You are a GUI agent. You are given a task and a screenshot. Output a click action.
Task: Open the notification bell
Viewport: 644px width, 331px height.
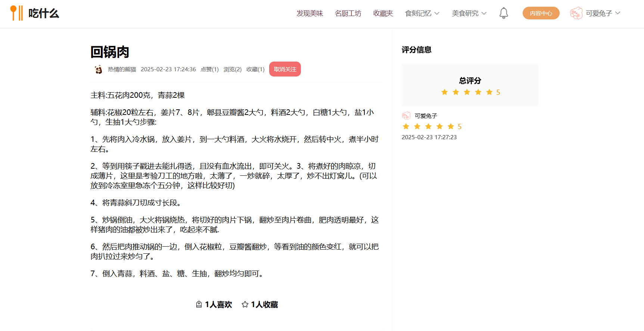[x=504, y=13]
